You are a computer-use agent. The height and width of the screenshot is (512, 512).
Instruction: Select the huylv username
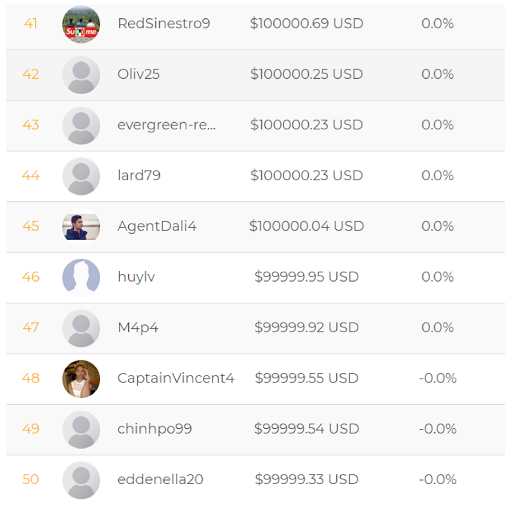tap(136, 277)
